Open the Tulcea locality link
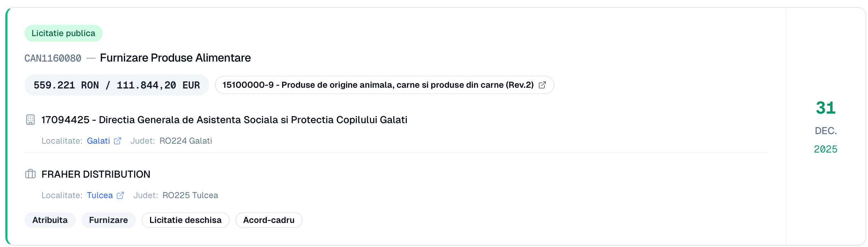The image size is (868, 247). click(99, 195)
